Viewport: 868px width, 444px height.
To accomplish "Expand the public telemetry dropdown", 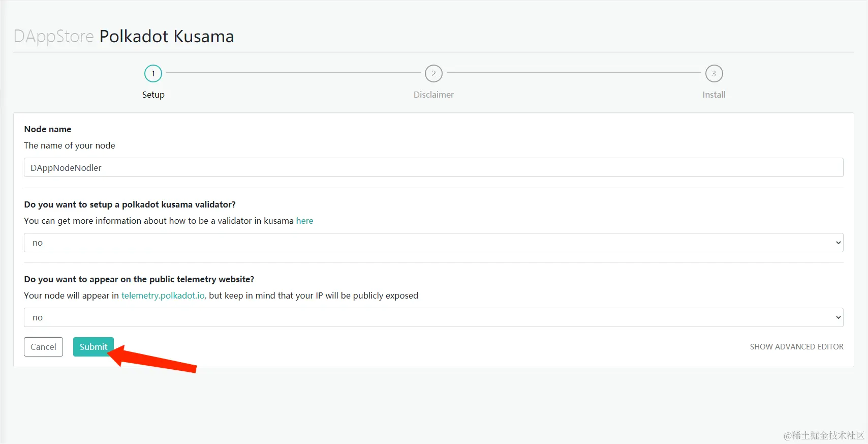I will (433, 317).
